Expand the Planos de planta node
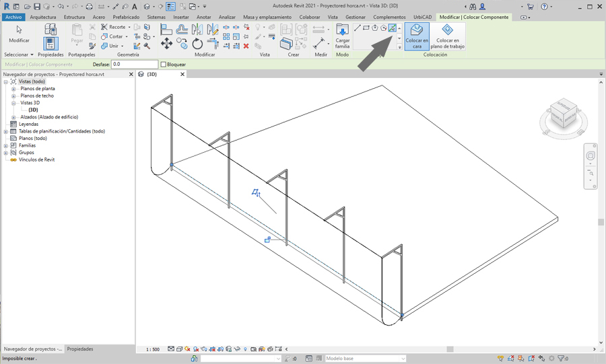 pos(13,89)
